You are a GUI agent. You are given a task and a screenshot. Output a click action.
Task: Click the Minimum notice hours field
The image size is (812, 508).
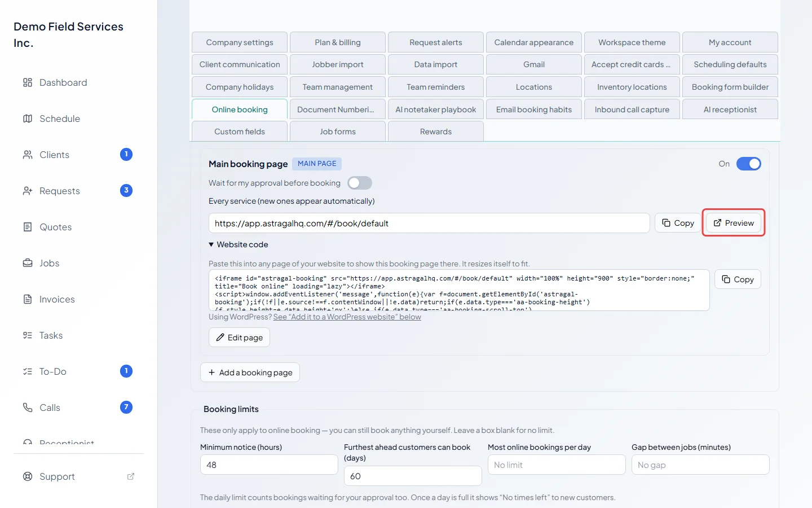[269, 465]
